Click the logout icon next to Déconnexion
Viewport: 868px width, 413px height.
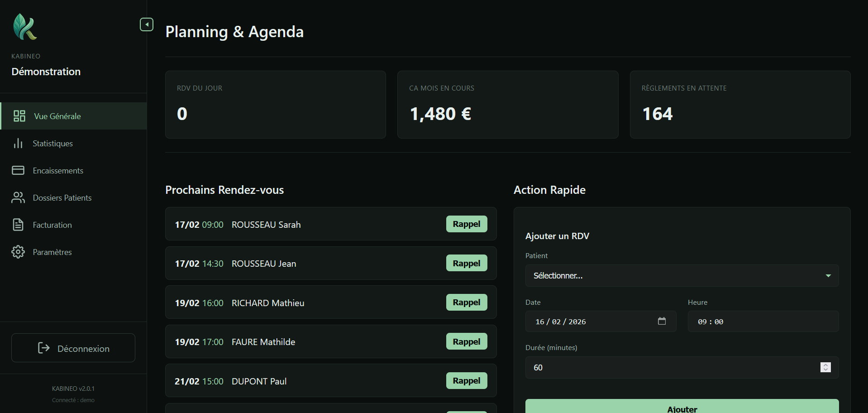[43, 348]
